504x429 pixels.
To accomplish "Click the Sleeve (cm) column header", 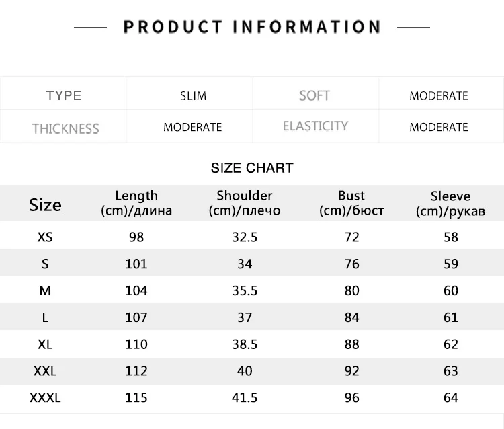I will tap(450, 204).
